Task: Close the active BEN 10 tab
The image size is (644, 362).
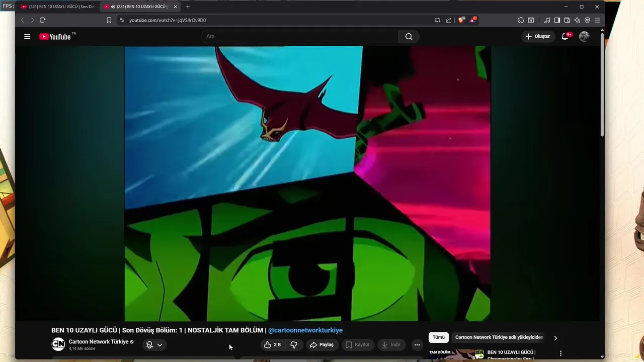Action: 175,7
